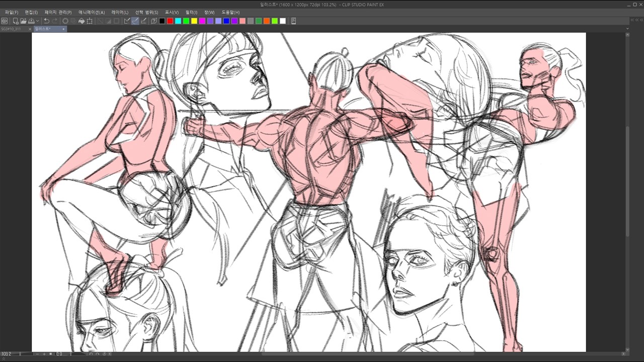Toggle Snap to Grid icon
The height and width of the screenshot is (362, 644).
143,21
